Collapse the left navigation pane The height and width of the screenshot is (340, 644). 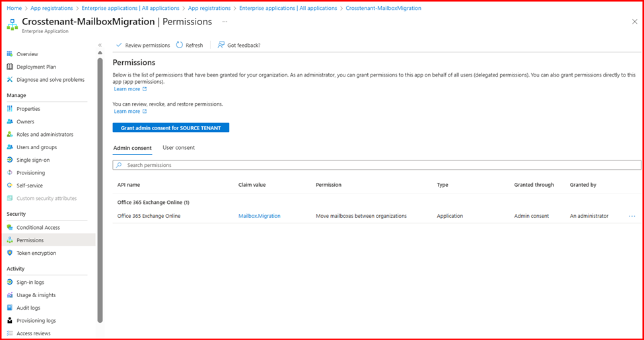pos(100,45)
